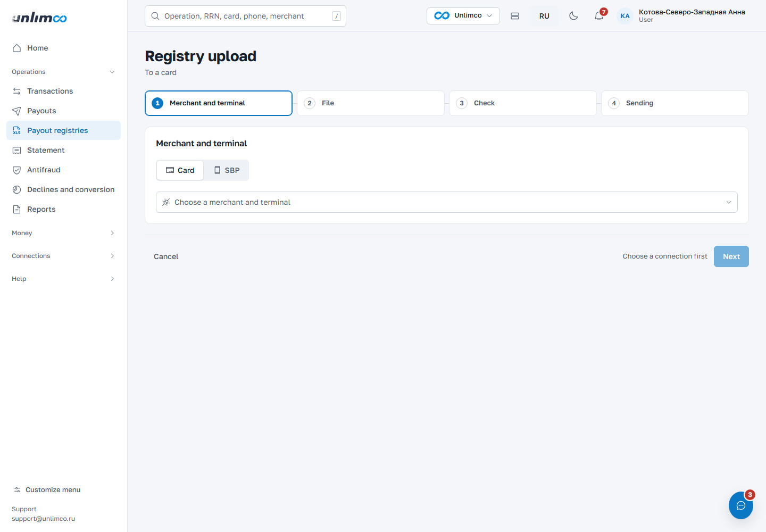This screenshot has width=766, height=532.
Task: Focus the operation search field
Action: point(245,16)
